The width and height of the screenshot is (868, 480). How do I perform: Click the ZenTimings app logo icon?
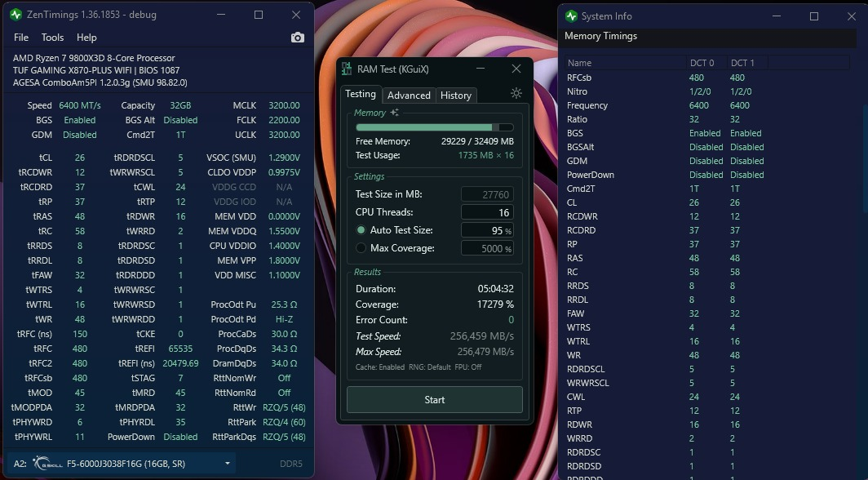[15, 15]
